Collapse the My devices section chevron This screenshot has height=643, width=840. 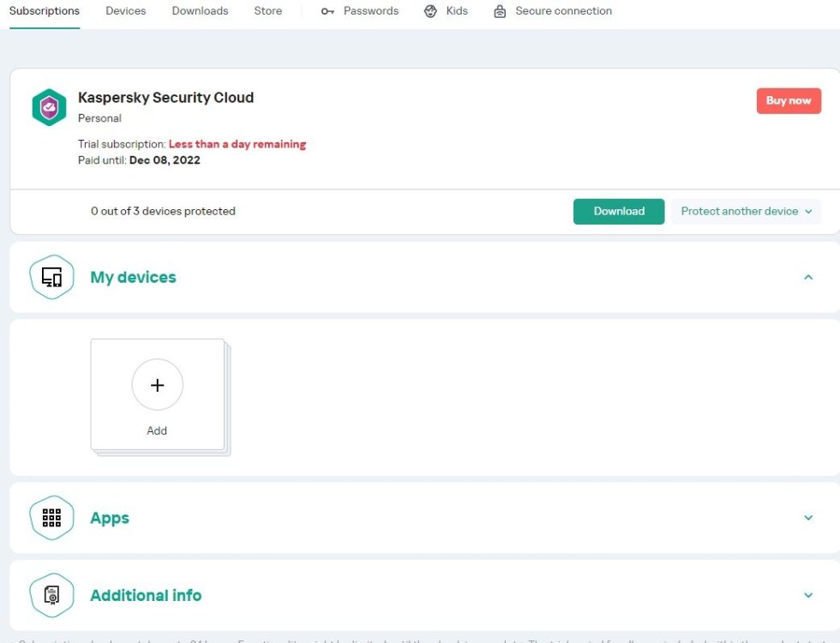click(x=808, y=277)
